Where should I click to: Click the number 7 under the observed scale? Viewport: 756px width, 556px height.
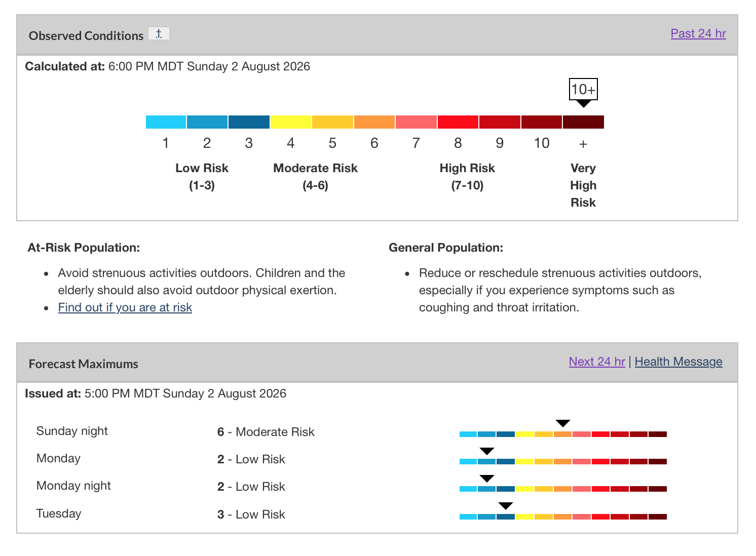416,143
